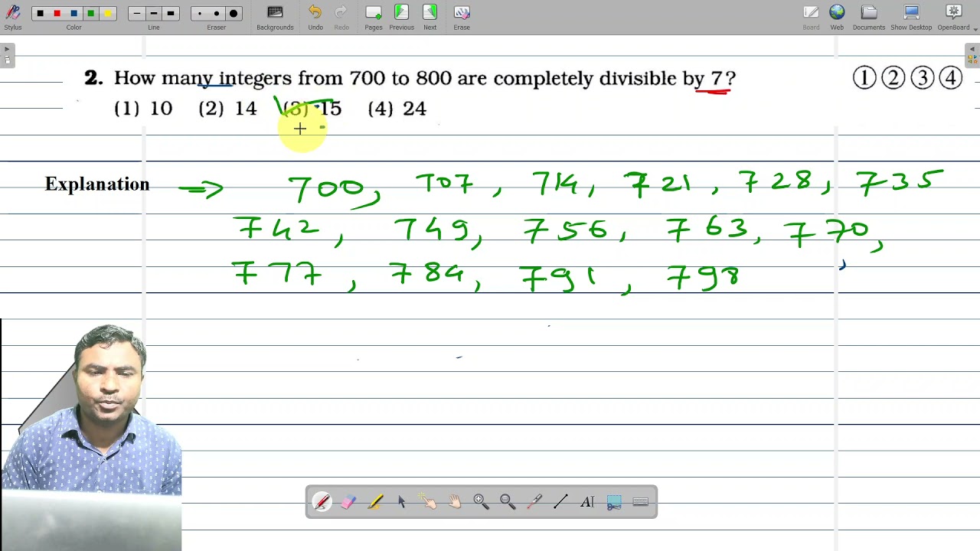The image size is (980, 551).
Task: Select the eraser tool in the stylus palette
Action: (348, 502)
